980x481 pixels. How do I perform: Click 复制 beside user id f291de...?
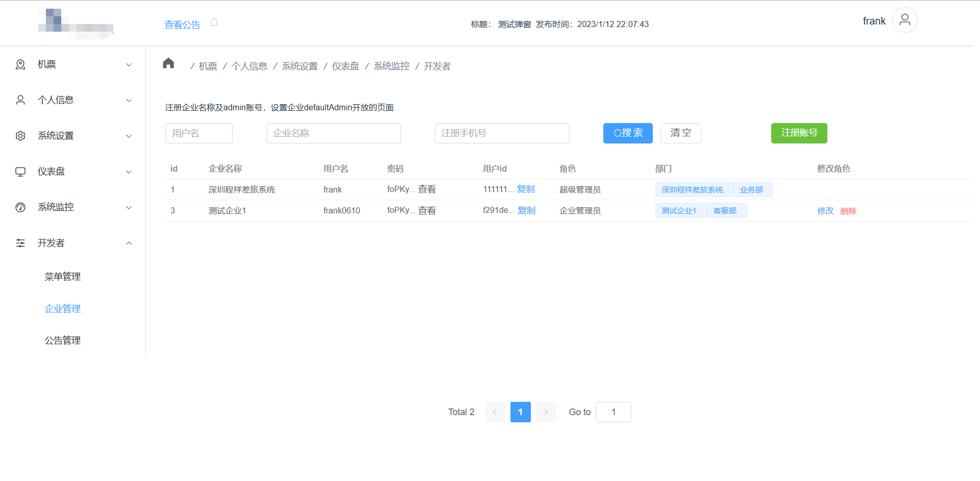[527, 210]
